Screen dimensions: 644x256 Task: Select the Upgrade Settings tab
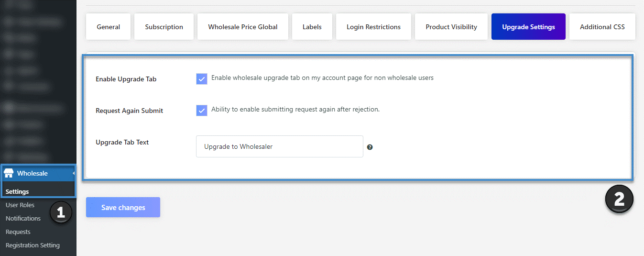pyautogui.click(x=528, y=27)
